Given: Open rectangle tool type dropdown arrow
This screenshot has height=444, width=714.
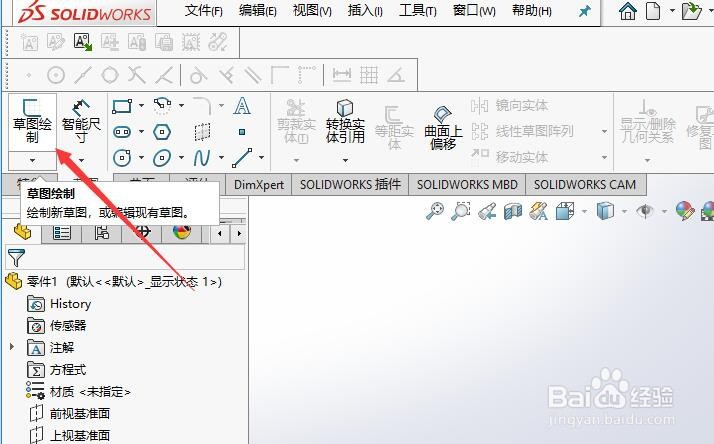Looking at the screenshot, I should click(x=141, y=106).
